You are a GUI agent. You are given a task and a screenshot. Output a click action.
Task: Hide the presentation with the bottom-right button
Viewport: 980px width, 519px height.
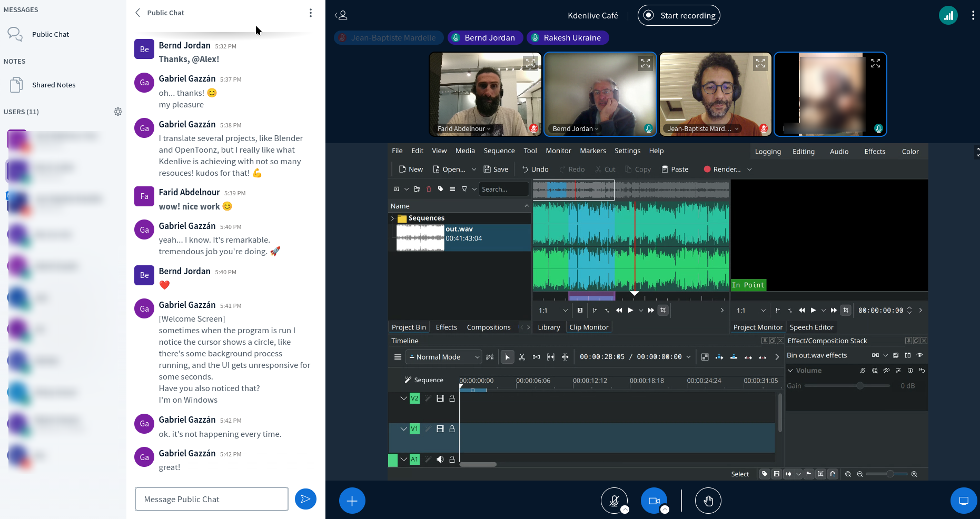[964, 501]
